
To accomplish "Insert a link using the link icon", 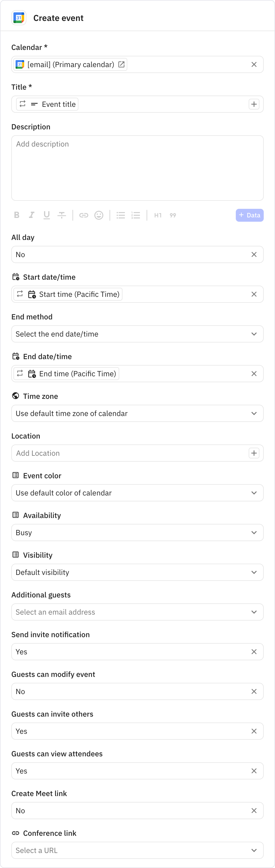I will (x=84, y=215).
